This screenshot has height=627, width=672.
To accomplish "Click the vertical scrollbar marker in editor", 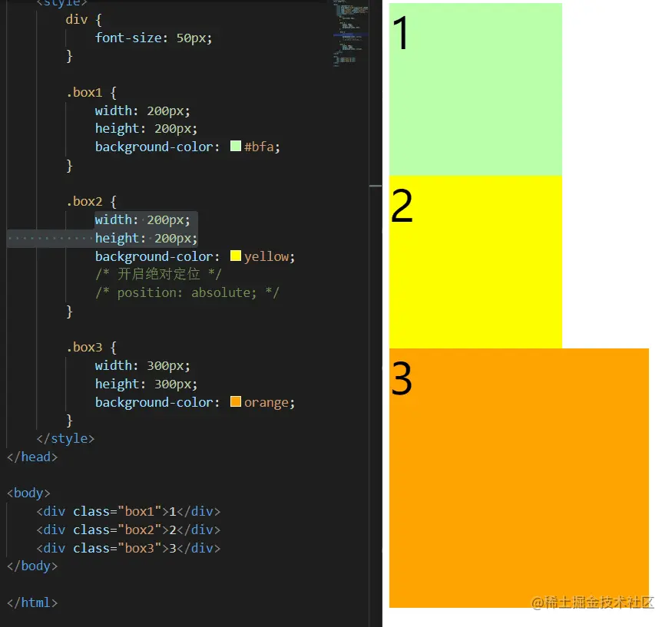I will pyautogui.click(x=376, y=186).
